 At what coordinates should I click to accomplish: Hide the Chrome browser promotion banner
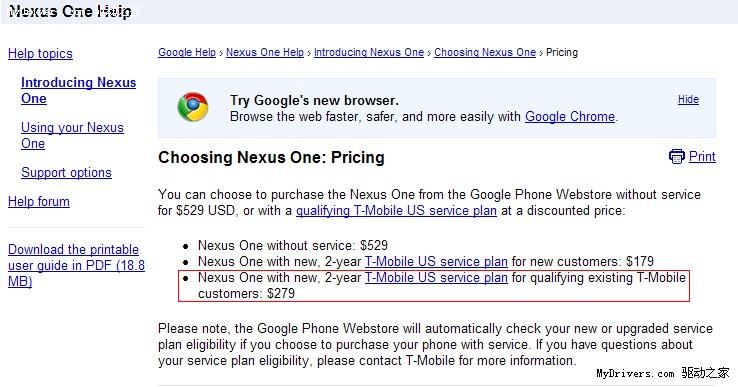688,99
